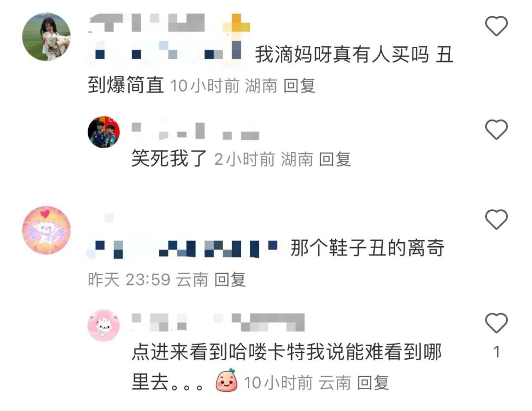
Task: Select comment text '那个鞋子丑的离奇'
Action: [x=367, y=248]
